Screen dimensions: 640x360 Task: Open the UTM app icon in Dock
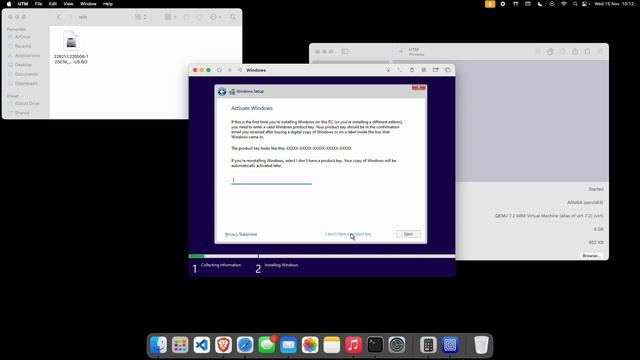coord(450,345)
